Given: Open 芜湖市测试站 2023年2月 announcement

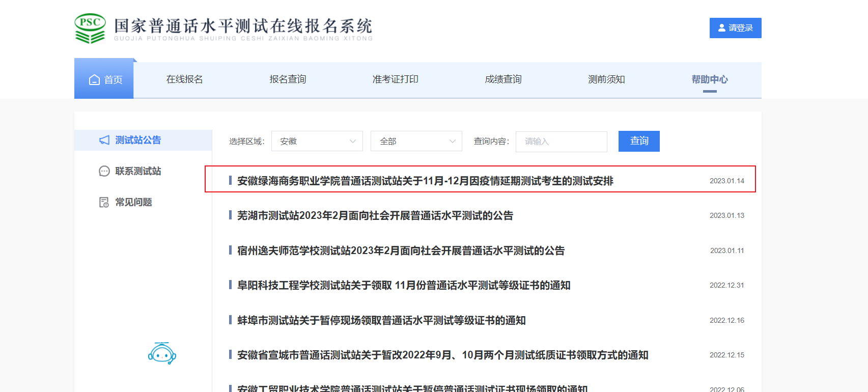Looking at the screenshot, I should (x=375, y=215).
